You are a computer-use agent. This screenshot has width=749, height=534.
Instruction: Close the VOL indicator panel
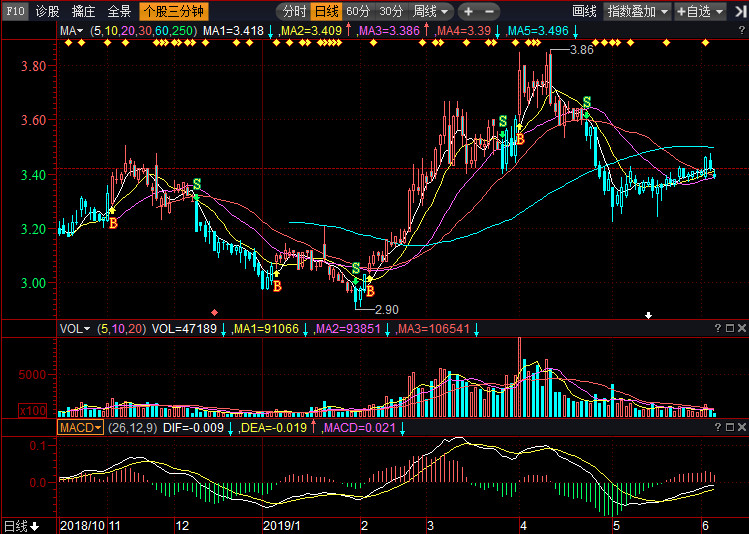[741, 328]
